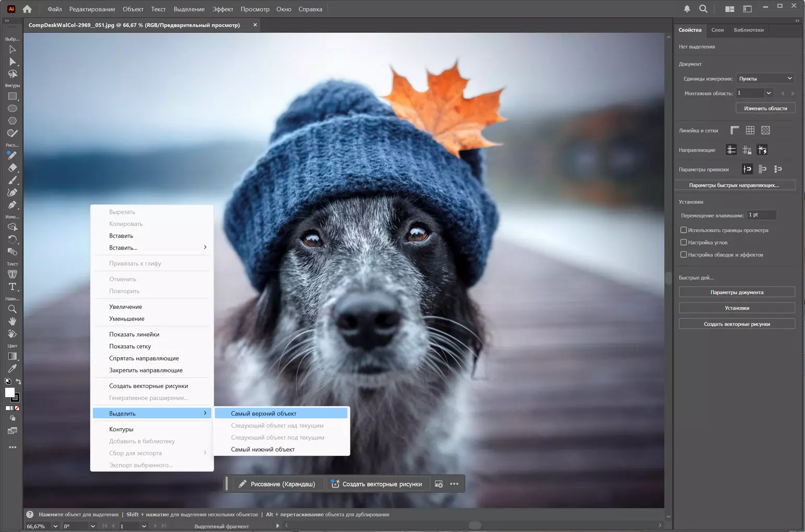Switch to the 'Слои' panel tab
This screenshot has height=532, width=805.
click(717, 30)
